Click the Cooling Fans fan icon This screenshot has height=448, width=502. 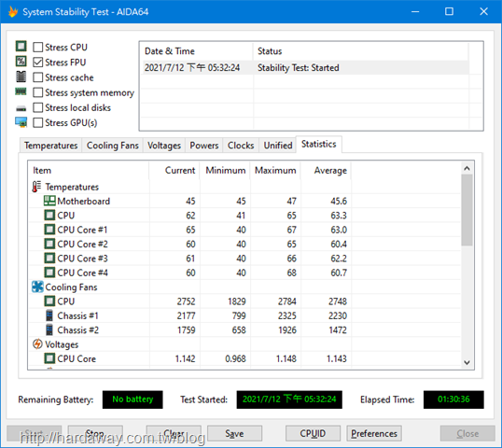(37, 287)
